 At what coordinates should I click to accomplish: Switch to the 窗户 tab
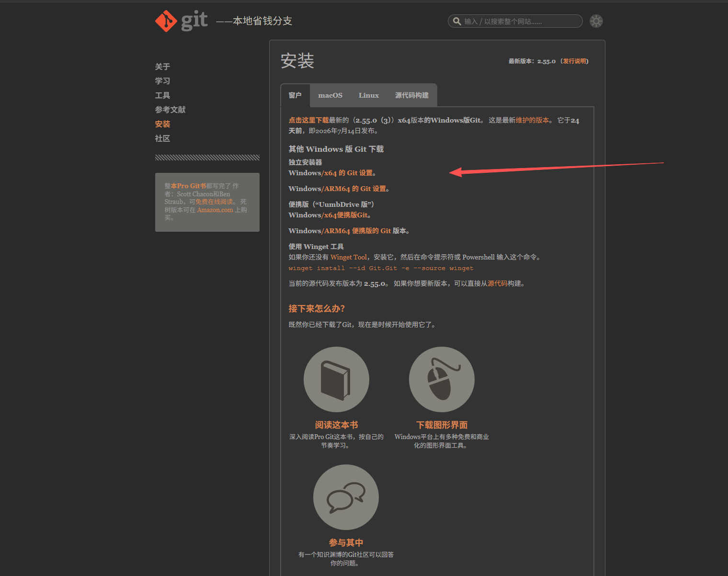(295, 95)
